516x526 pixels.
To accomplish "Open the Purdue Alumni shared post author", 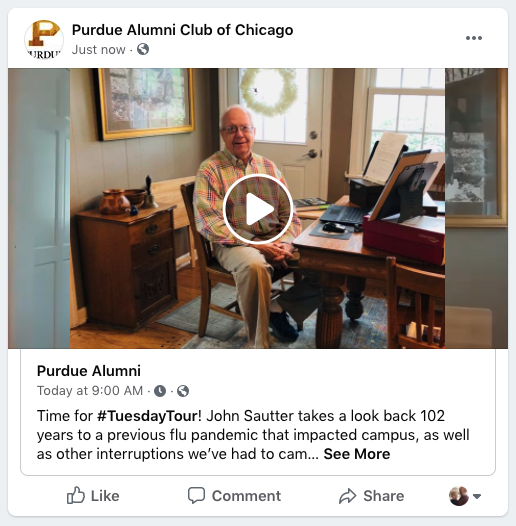I will [x=89, y=371].
